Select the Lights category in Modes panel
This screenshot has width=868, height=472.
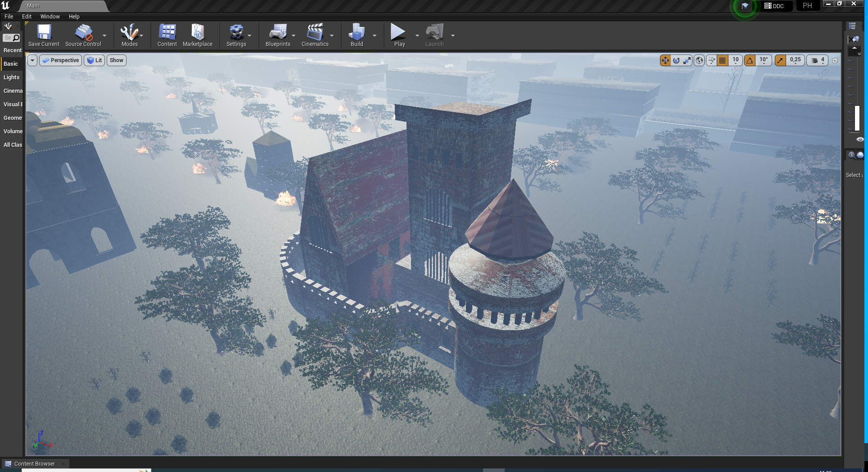pyautogui.click(x=12, y=77)
